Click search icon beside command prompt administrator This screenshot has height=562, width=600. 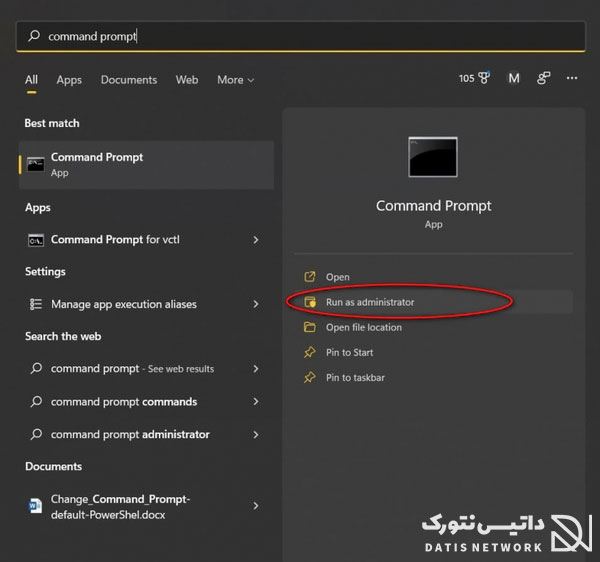[36, 434]
